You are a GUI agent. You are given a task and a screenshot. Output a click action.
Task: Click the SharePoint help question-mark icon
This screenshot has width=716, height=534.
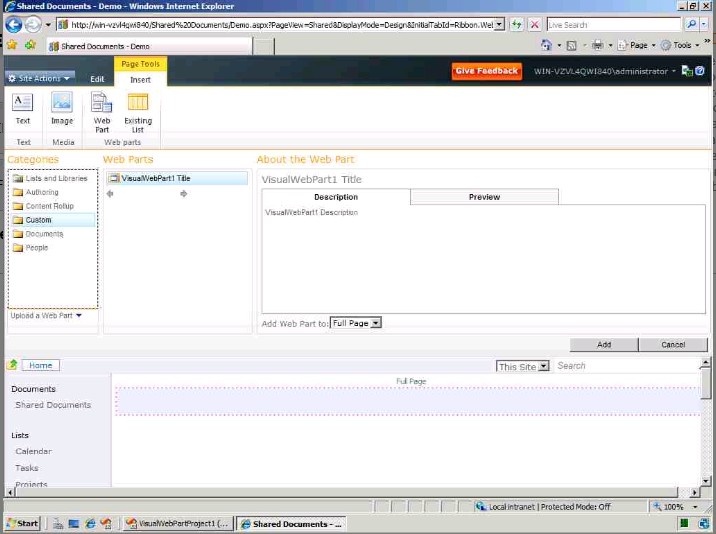700,71
